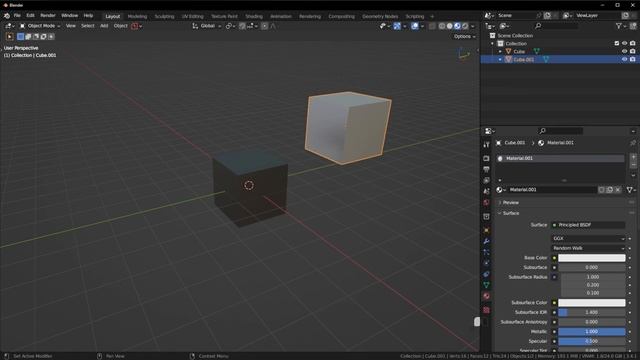Open transform pivot point options

230,26
